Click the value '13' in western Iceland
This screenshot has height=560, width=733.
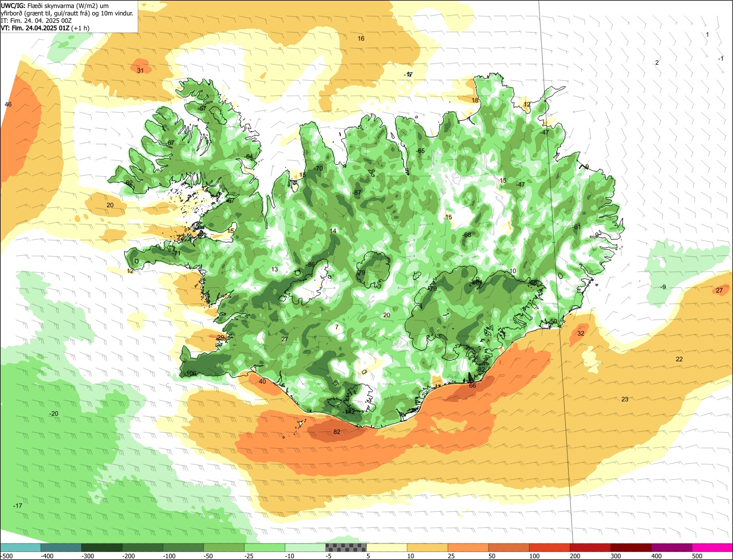[x=274, y=270]
